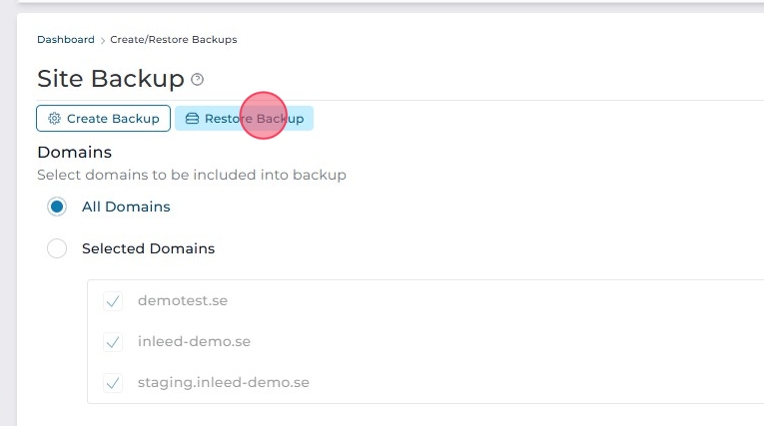Open the Restore Backup tab

[x=244, y=119]
